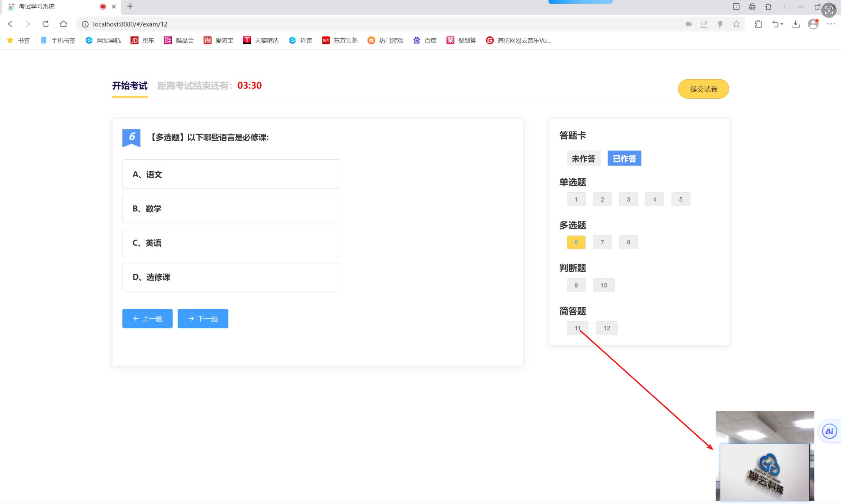Click the user profile avatar icon

pos(813,24)
